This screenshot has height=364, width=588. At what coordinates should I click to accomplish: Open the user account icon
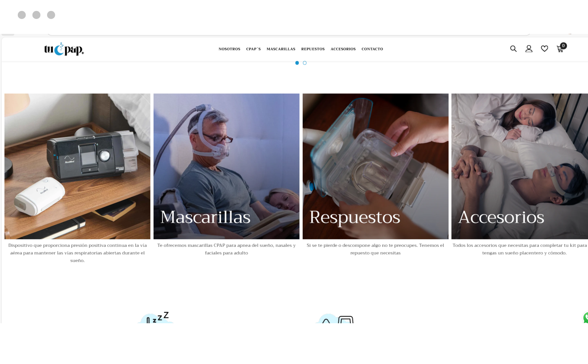coord(529,49)
